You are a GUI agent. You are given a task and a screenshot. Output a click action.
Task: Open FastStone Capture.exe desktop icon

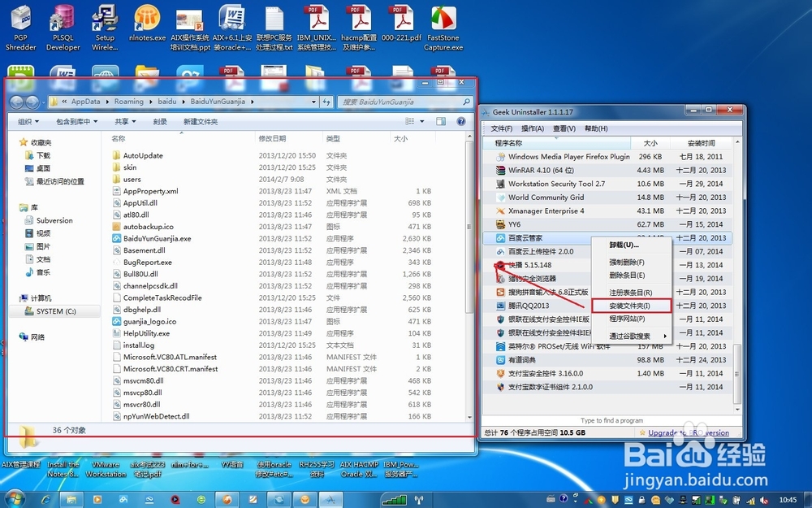443,28
